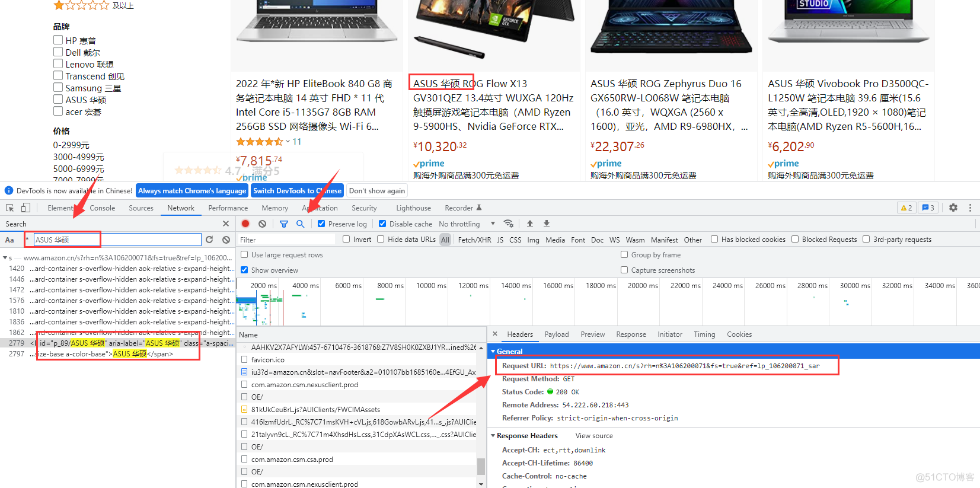Viewport: 980px width, 488px height.
Task: Enable Group by frame checkbox
Action: pyautogui.click(x=624, y=254)
